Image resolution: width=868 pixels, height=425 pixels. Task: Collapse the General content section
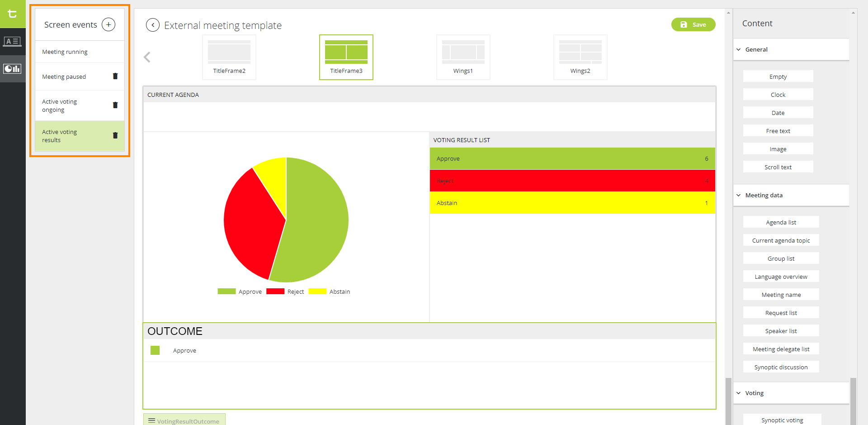click(x=739, y=50)
